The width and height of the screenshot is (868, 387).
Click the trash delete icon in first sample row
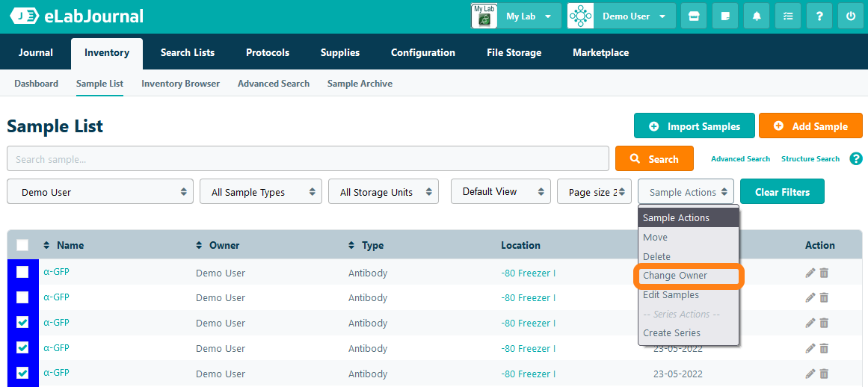[x=824, y=273]
